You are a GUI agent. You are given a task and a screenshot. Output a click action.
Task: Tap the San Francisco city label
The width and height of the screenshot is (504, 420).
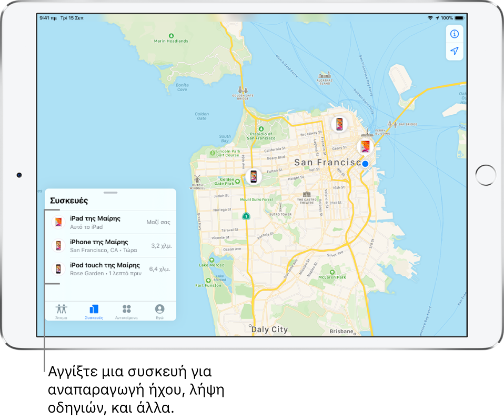click(x=328, y=163)
